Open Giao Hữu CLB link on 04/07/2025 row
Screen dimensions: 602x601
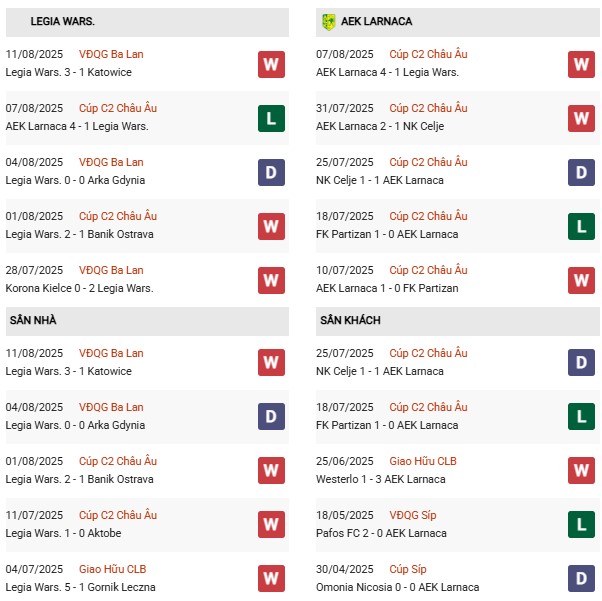click(x=113, y=569)
